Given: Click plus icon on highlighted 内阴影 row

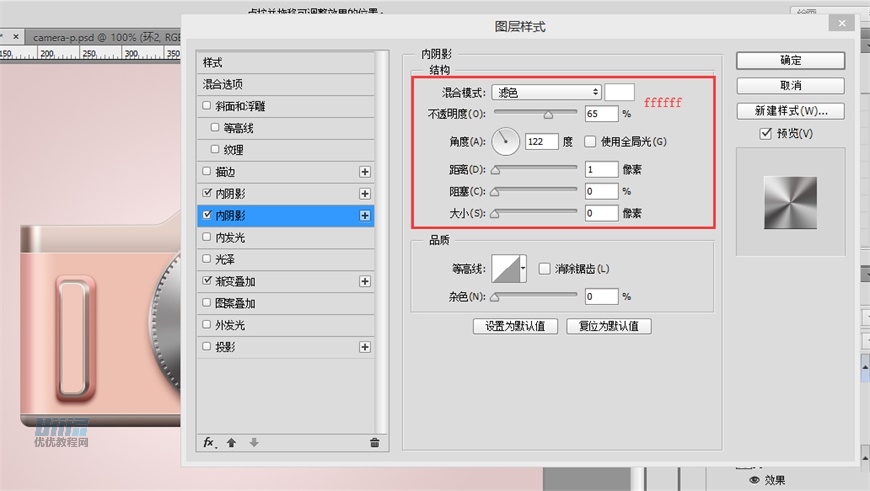Looking at the screenshot, I should click(365, 215).
